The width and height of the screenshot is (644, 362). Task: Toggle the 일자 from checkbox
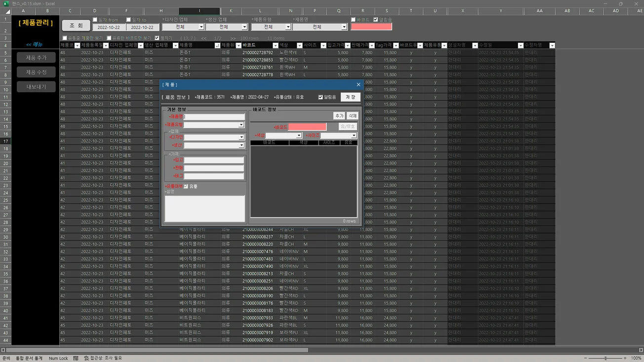[95, 20]
